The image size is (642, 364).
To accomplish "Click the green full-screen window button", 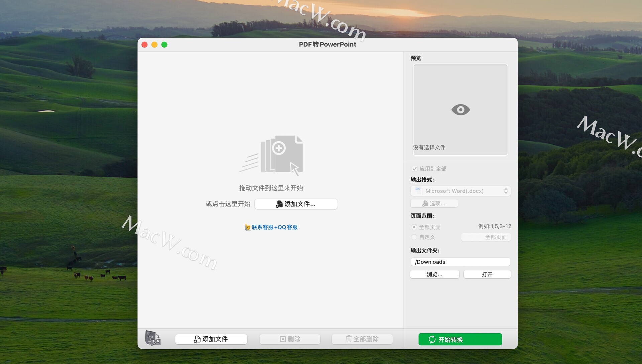I will coord(164,45).
